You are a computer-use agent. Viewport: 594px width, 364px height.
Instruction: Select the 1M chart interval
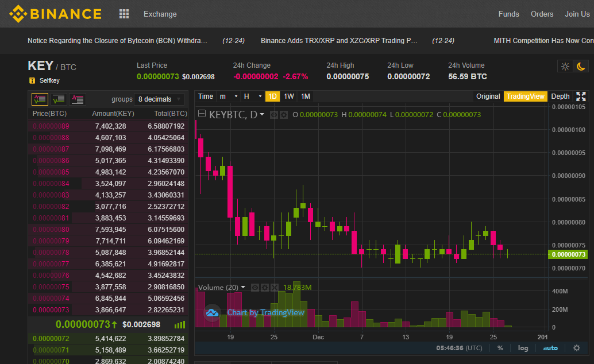pyautogui.click(x=306, y=96)
